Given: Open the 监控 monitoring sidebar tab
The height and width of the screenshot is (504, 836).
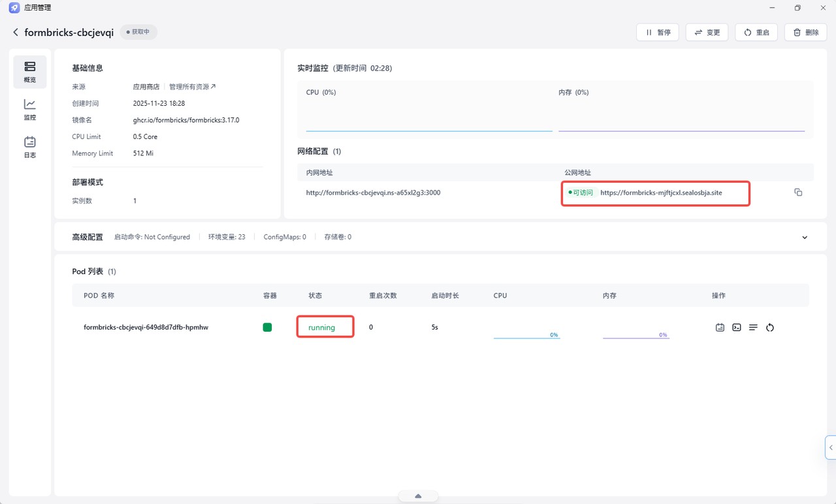Looking at the screenshot, I should [30, 110].
